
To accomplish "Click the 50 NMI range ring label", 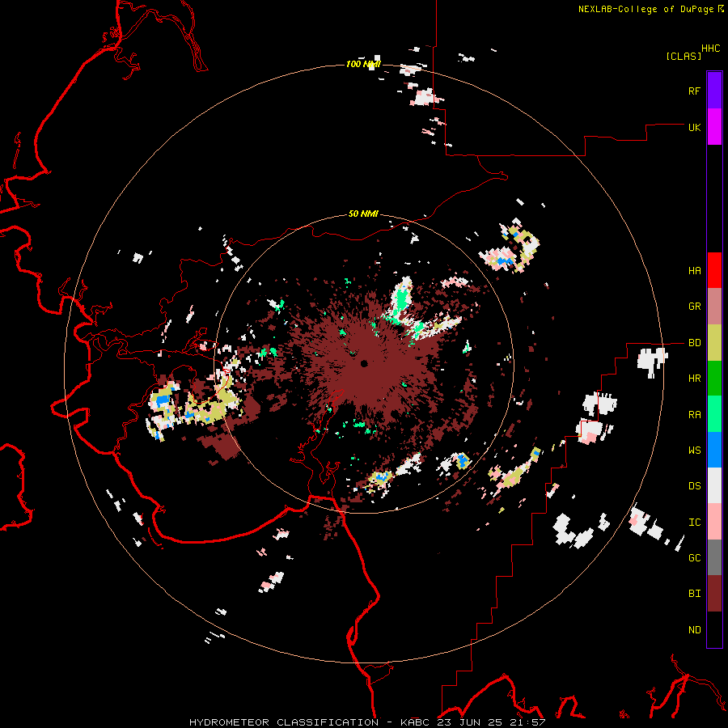I will coord(363,214).
